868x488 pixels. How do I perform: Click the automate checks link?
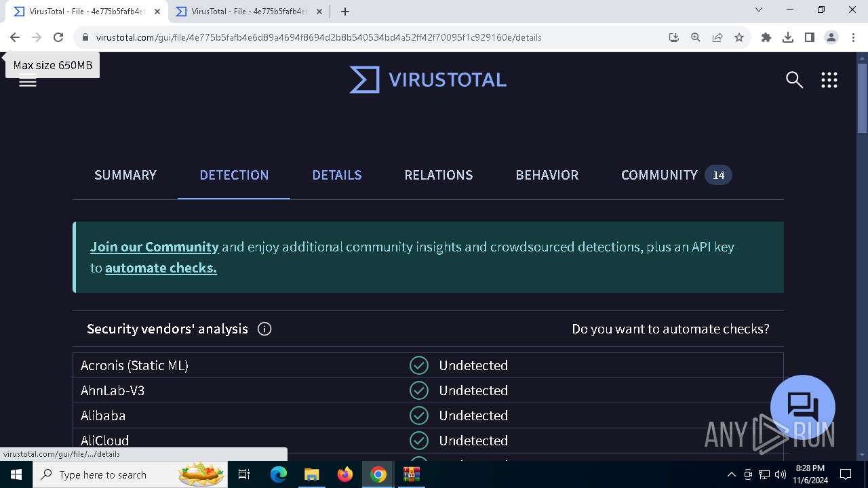[x=161, y=268]
